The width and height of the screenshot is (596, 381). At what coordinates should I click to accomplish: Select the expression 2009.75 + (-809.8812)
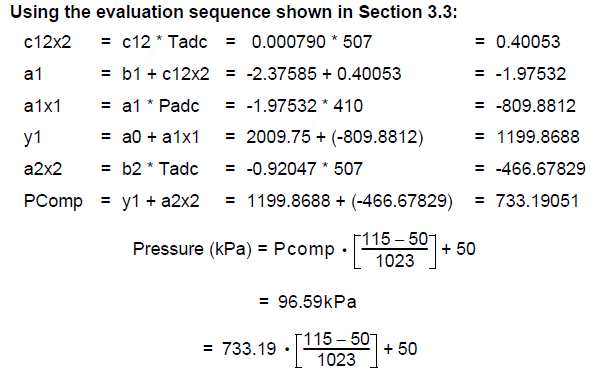(x=335, y=137)
